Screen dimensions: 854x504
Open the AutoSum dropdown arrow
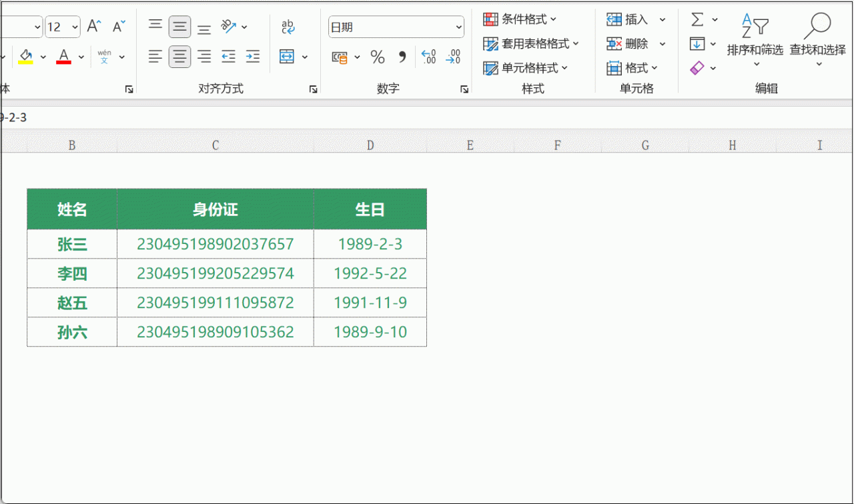coord(715,19)
